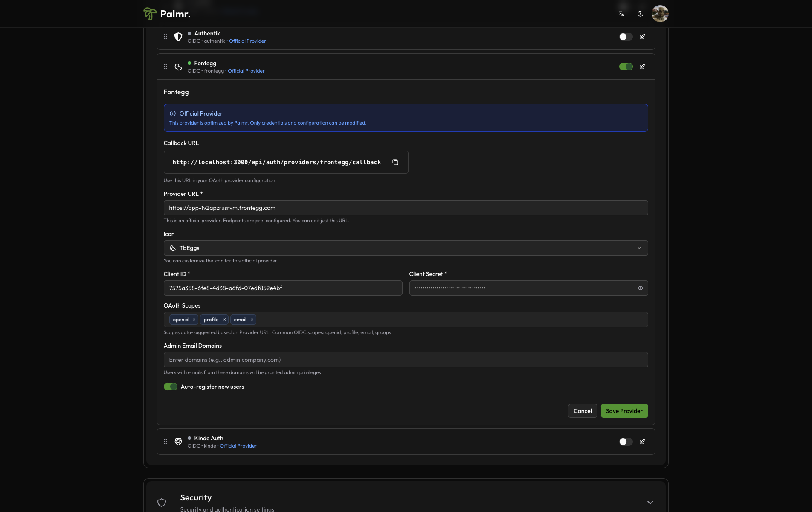Click Save Provider button
This screenshot has width=812, height=512.
click(624, 411)
